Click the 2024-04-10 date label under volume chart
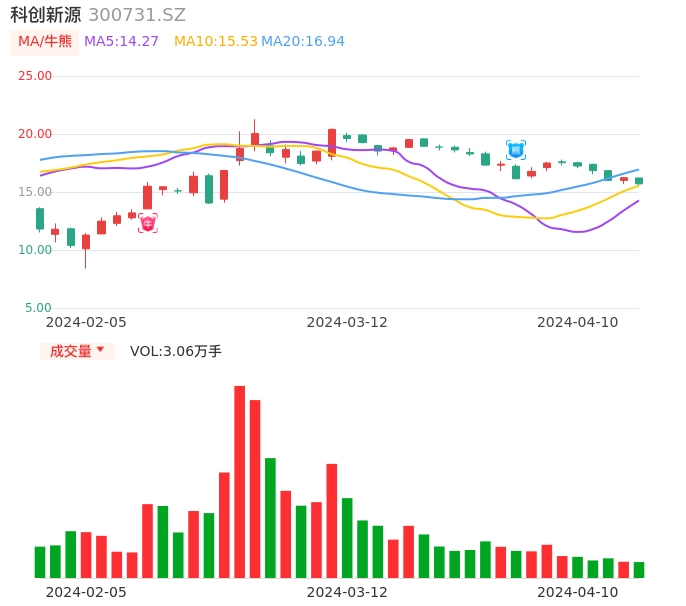Screen dimensions: 686x606 pos(578,592)
